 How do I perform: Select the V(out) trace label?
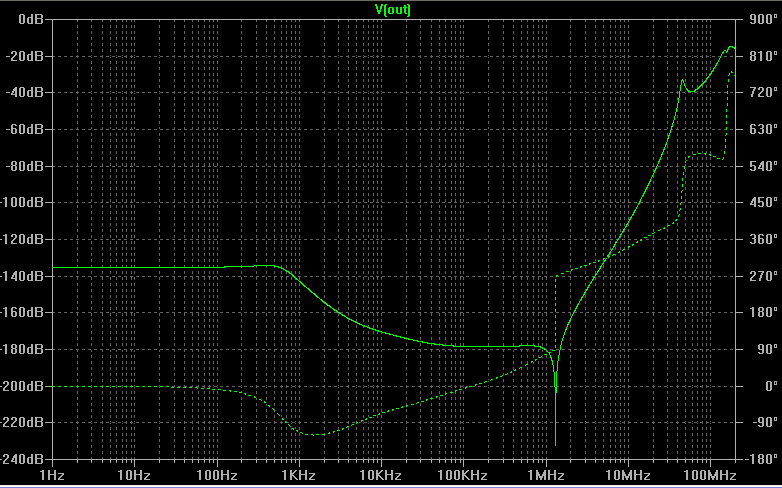[392, 9]
